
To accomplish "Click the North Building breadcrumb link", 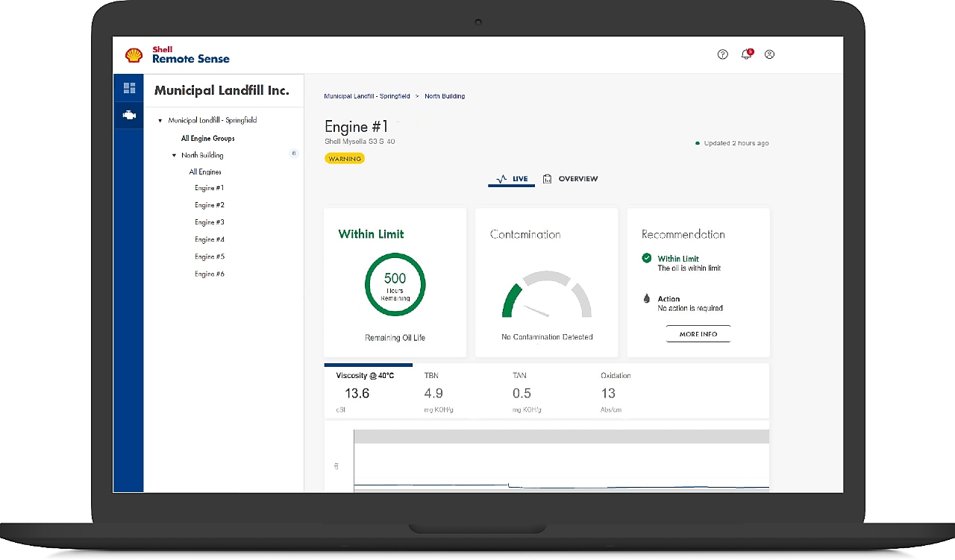I will click(445, 96).
